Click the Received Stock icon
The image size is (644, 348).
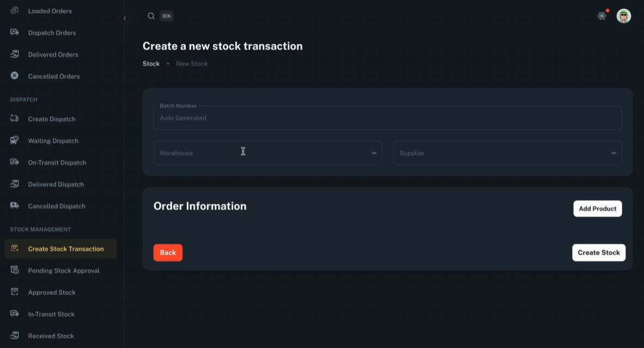(x=14, y=335)
